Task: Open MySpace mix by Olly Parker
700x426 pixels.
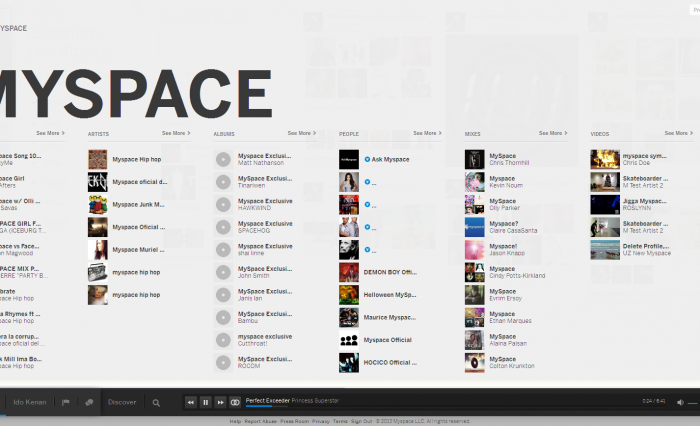Action: pos(475,205)
